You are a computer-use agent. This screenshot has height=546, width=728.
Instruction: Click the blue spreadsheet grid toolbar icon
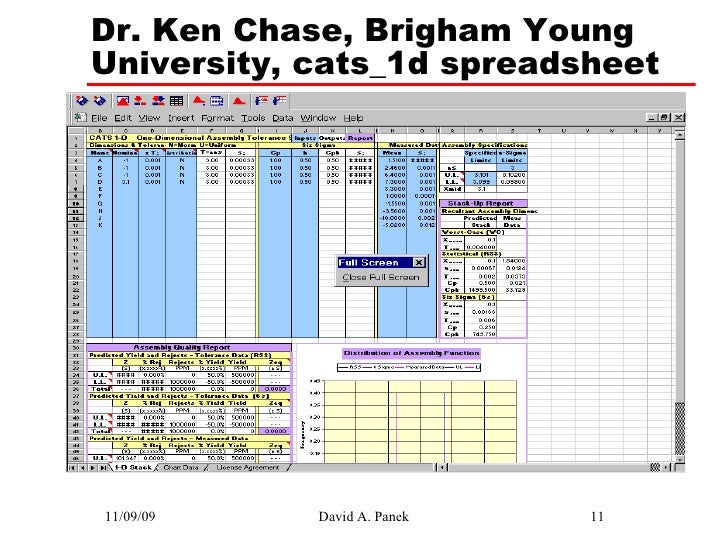217,101
